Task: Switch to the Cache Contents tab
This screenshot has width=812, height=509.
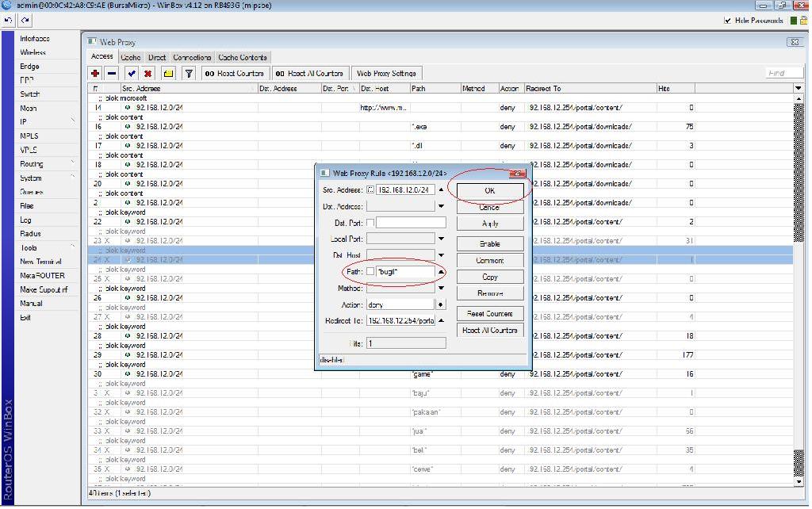Action: (x=243, y=57)
